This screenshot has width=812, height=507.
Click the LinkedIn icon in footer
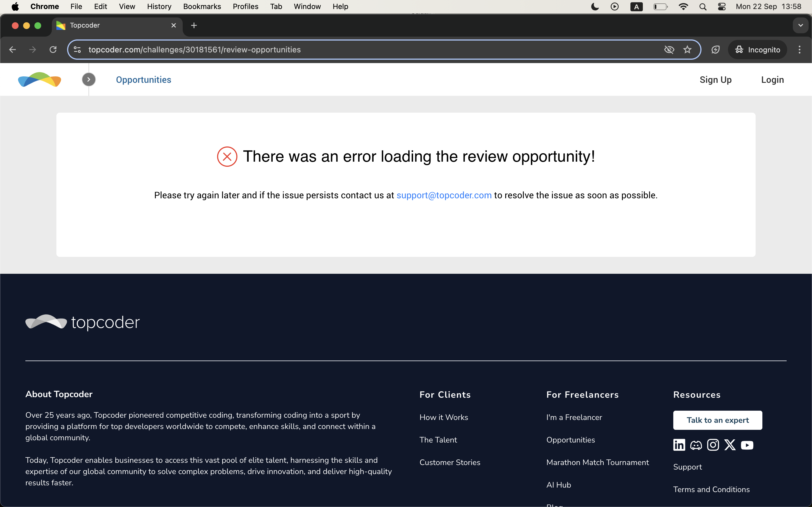click(x=679, y=445)
